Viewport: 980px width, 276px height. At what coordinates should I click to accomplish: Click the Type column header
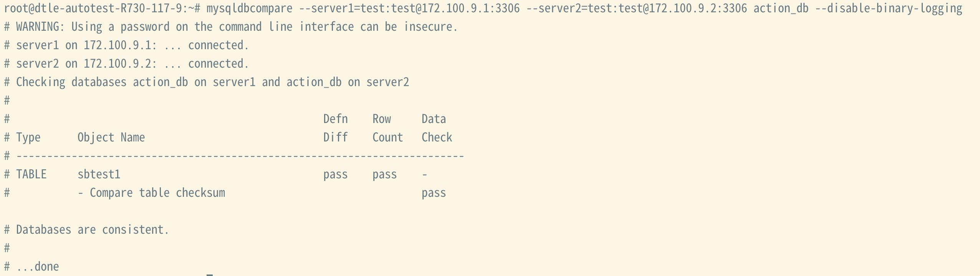tap(28, 137)
